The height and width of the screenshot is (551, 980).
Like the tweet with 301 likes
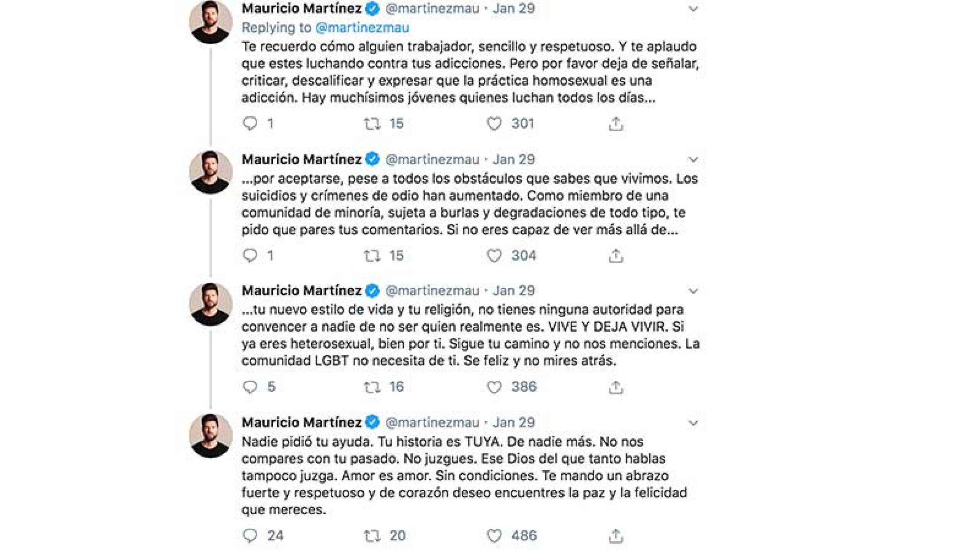pyautogui.click(x=494, y=124)
